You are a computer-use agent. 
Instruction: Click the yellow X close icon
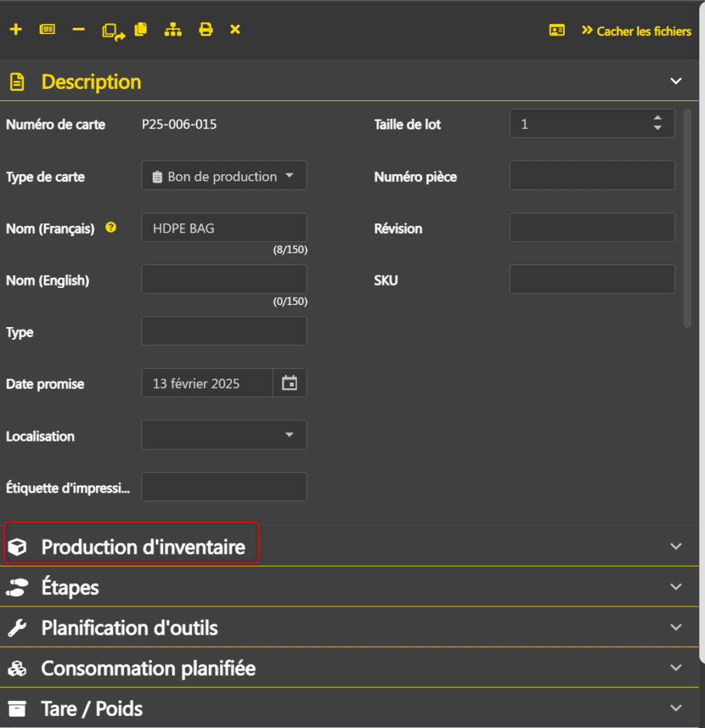click(235, 30)
